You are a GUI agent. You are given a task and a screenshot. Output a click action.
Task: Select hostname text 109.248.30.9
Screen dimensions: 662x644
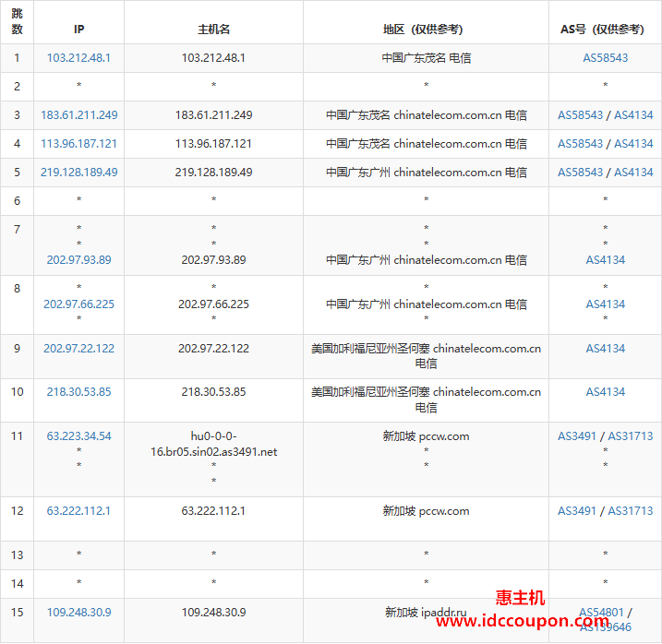tap(213, 613)
